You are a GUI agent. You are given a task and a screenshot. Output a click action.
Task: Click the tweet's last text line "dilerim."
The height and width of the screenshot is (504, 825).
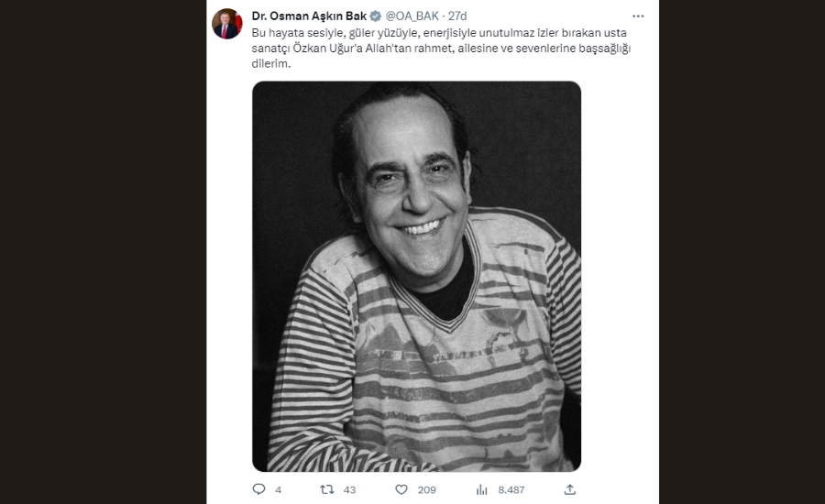tap(271, 63)
